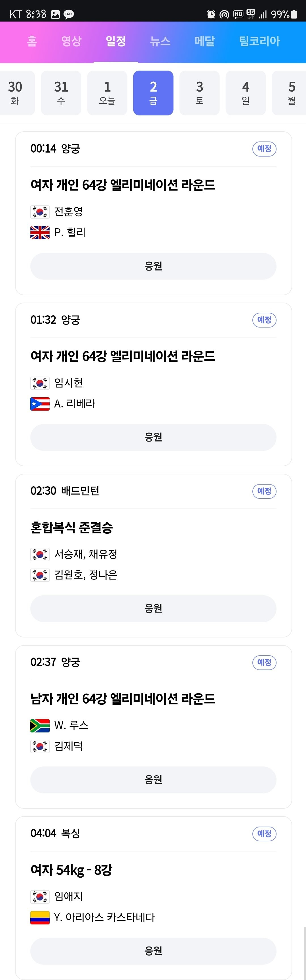Tap 예정 badge on the 04:04 복싱 card
The image size is (306, 980).
tap(265, 833)
